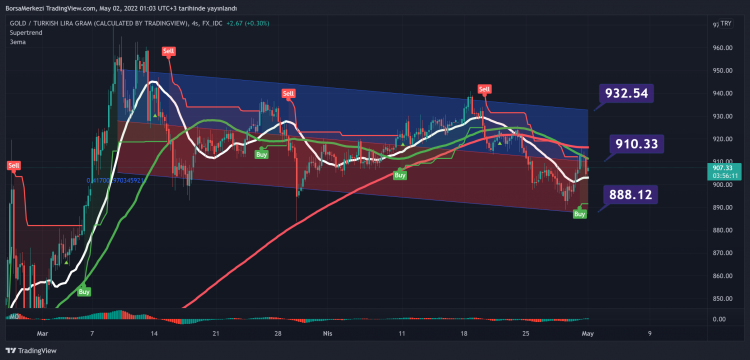
Task: Click the green Buy signal below 888.12 callout
Action: coord(580,214)
